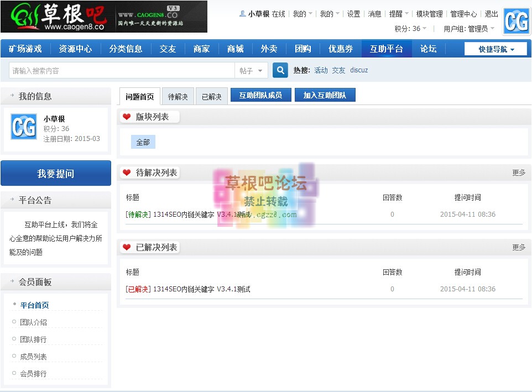This screenshot has height=392, width=532.
Task: Click the blue 全部 filter label
Action: coord(143,142)
